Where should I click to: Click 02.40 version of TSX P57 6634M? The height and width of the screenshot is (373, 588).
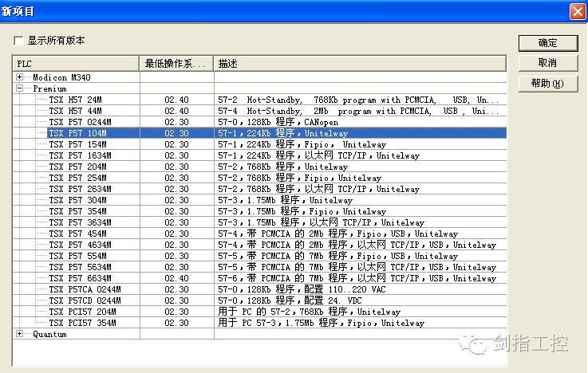coord(176,278)
